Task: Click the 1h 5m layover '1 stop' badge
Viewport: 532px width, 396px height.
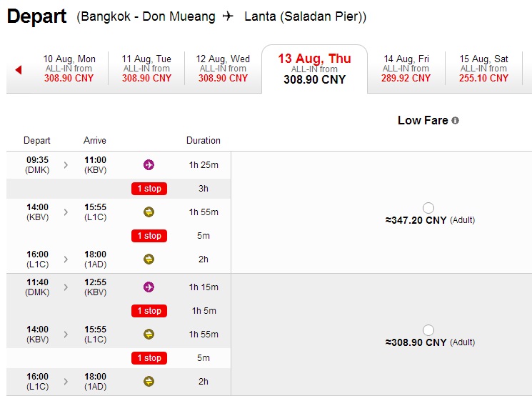Action: pyautogui.click(x=149, y=311)
